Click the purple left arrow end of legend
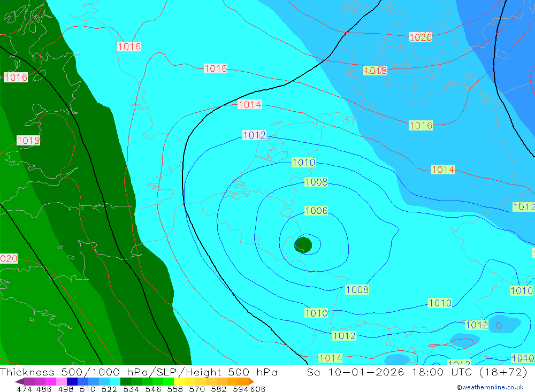The width and height of the screenshot is (535, 392). click(x=19, y=381)
